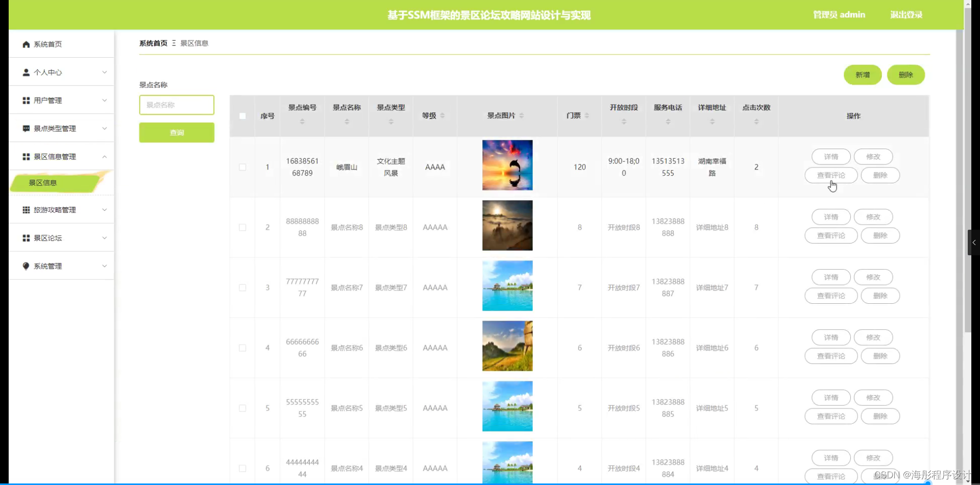Check the checkbox for row 1 峨眉山
Viewport: 980px width, 485px height.
tap(242, 167)
